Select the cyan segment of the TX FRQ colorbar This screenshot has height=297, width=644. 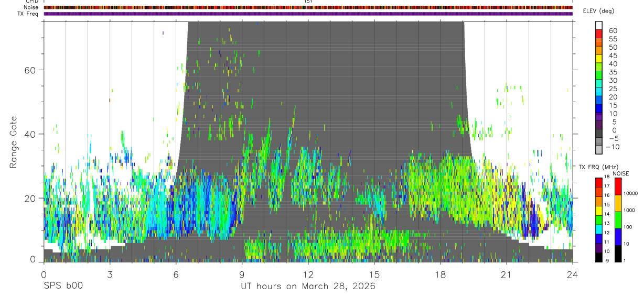click(599, 229)
